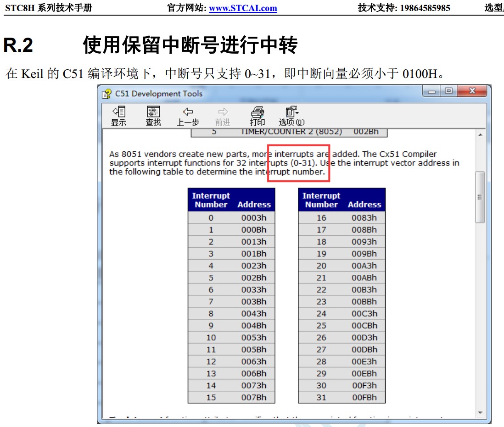Maximize the C51 Development Tools window
Viewport: 504px width, 427px height.
pyautogui.click(x=449, y=91)
